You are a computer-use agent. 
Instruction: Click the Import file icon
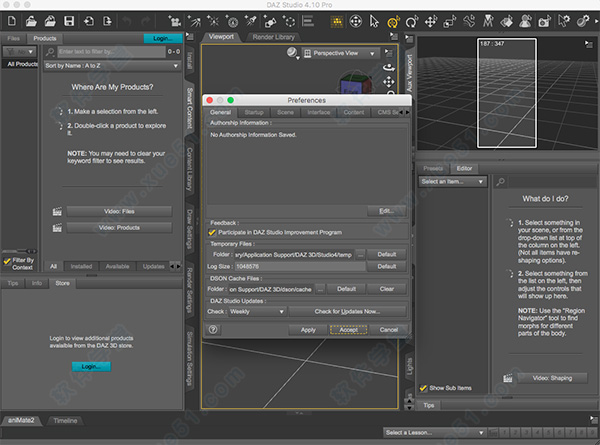88,21
